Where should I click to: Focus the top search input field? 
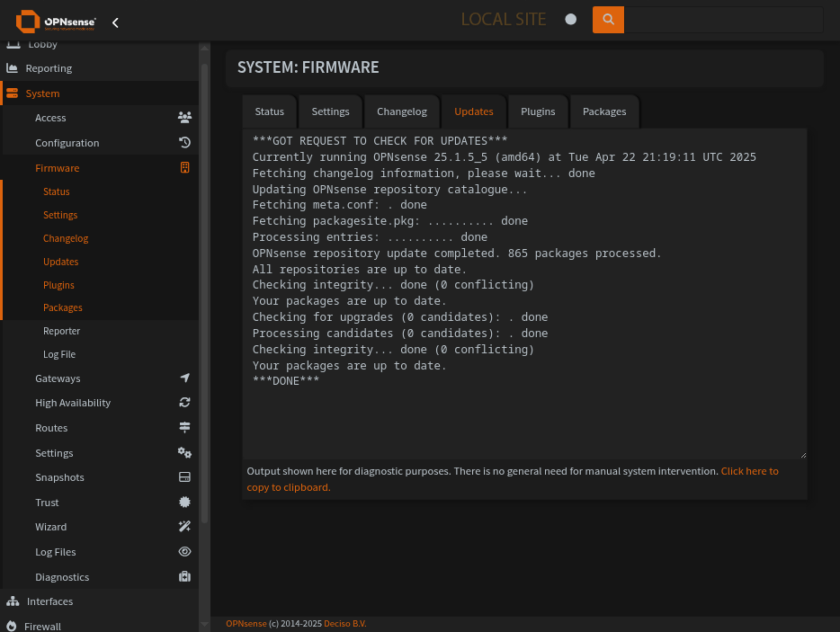[723, 20]
